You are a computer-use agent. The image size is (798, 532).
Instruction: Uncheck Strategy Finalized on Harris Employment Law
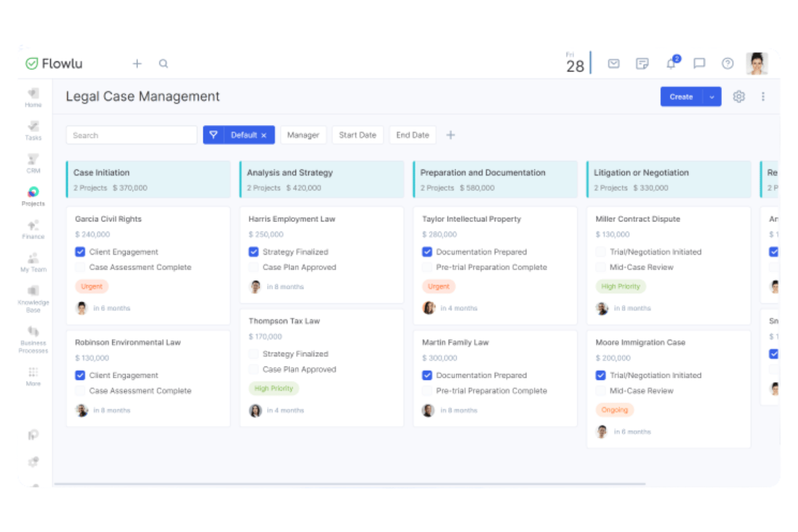pyautogui.click(x=253, y=252)
